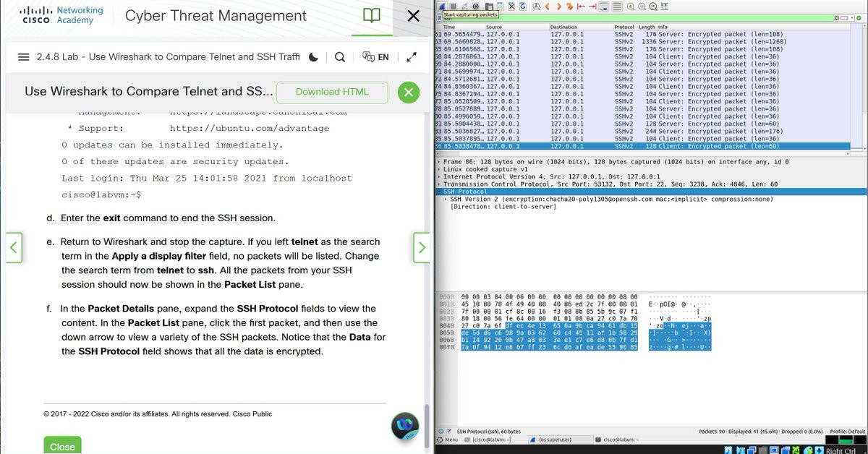Screen dimensions: 868x454
Task: Open a capture file in Wireshark
Action: point(489,7)
